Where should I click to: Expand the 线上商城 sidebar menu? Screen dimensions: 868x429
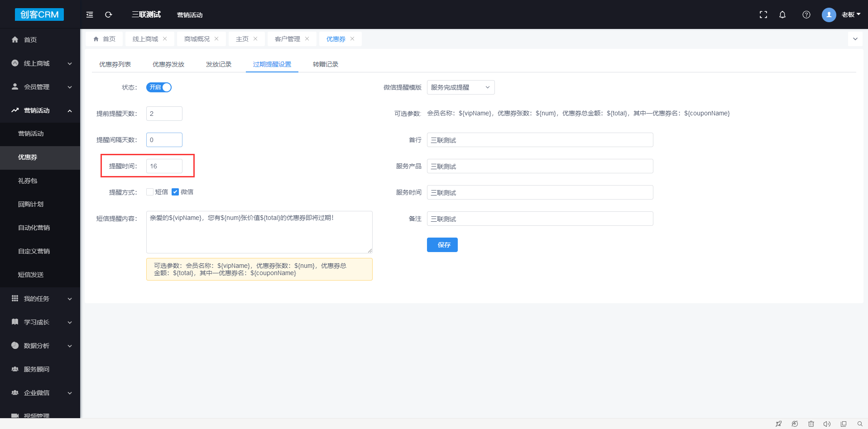[x=70, y=64]
